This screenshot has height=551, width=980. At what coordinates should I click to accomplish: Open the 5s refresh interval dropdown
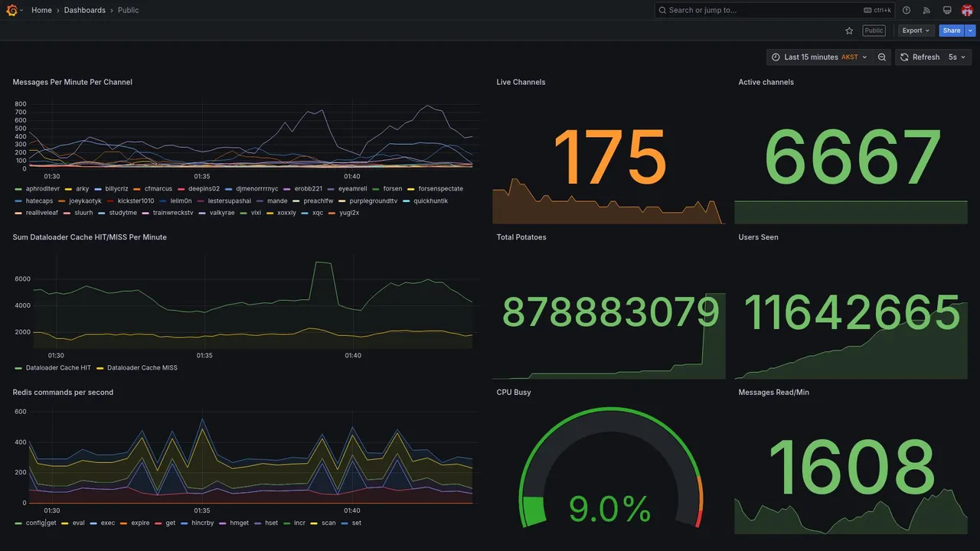point(957,57)
